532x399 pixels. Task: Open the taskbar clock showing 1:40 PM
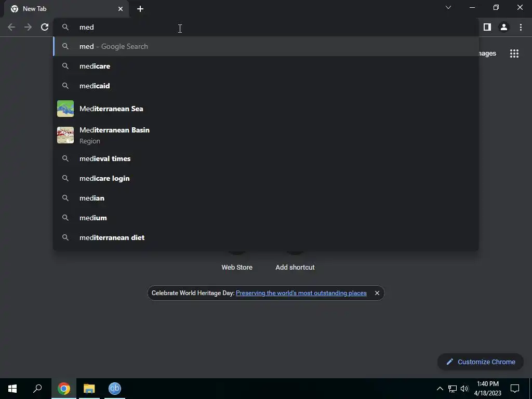click(487, 389)
